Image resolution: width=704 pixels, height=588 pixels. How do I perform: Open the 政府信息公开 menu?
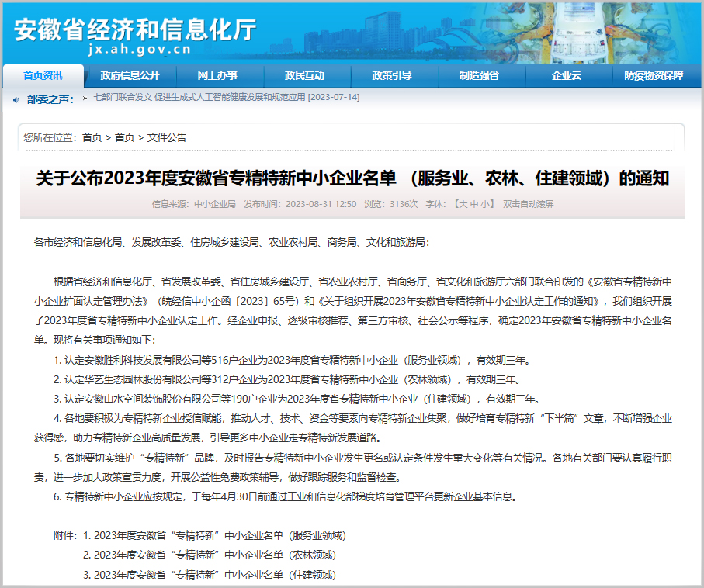[x=130, y=75]
